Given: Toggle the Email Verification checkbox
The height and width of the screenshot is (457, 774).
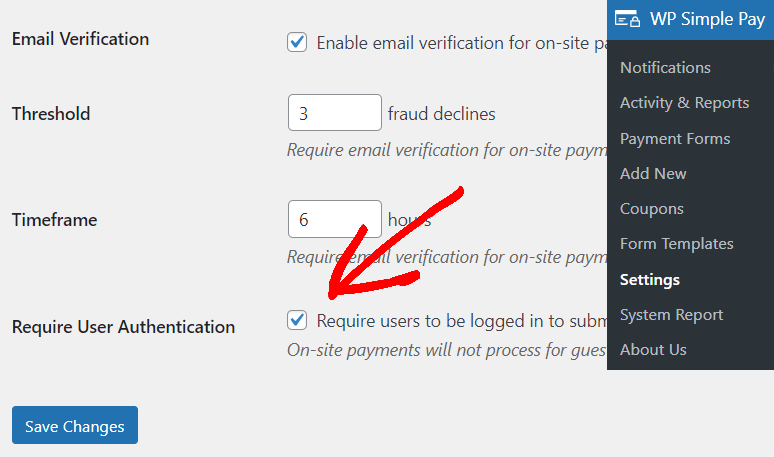Looking at the screenshot, I should [297, 42].
